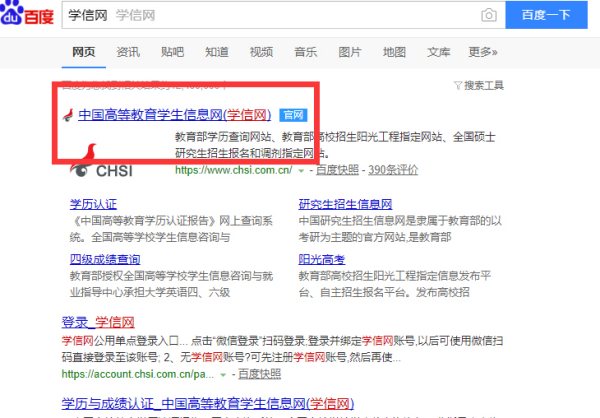Open the 贴吧 tab
This screenshot has height=418, width=600.
172,52
